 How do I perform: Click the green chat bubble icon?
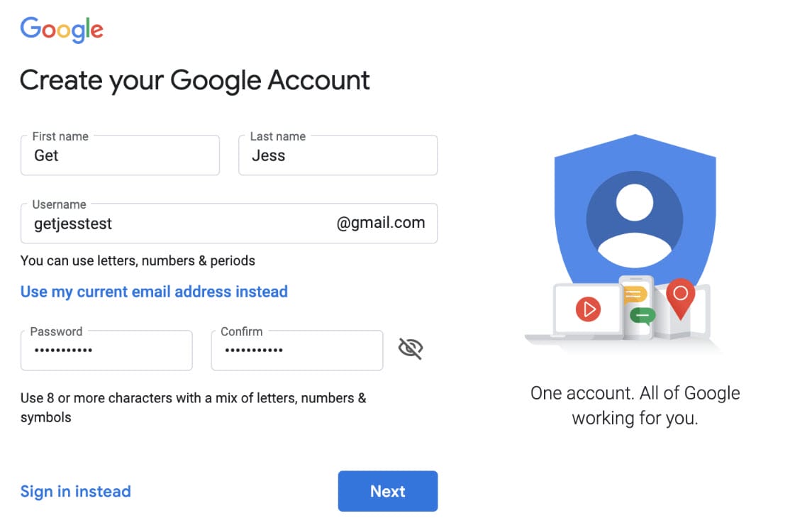(x=643, y=315)
